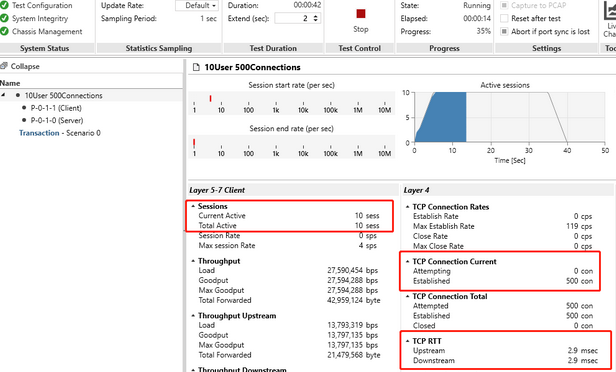The height and width of the screenshot is (372, 616).
Task: Toggle Abort if port sync is lost
Action: pos(504,31)
